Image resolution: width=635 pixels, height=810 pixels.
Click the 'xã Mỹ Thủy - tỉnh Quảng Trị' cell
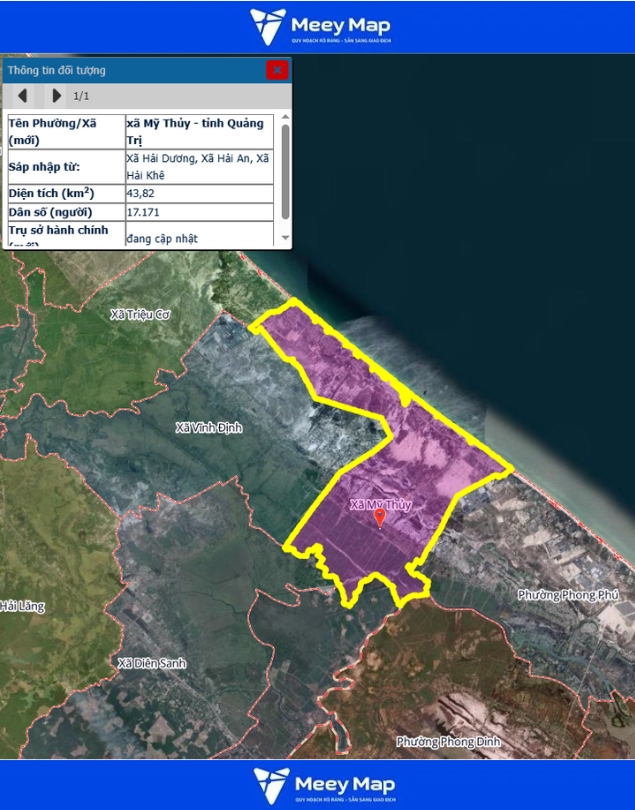click(198, 131)
